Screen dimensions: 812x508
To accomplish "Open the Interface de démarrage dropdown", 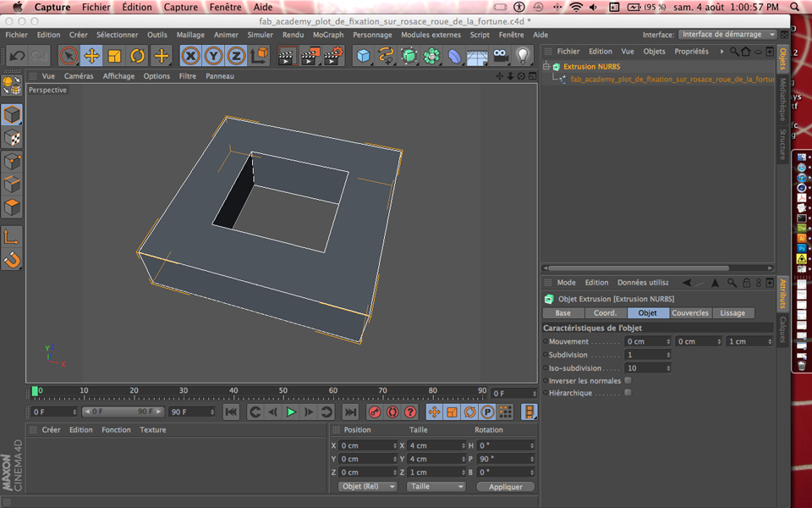I will (x=727, y=35).
